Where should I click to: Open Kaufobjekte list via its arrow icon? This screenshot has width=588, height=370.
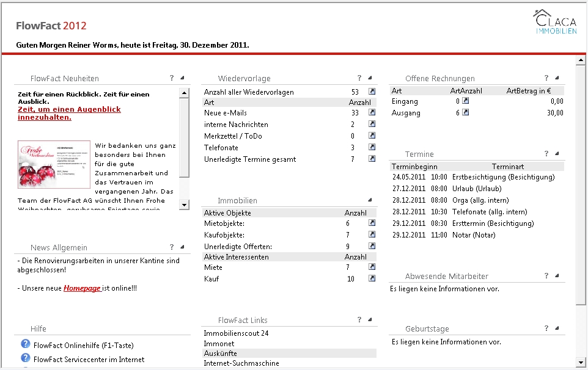click(372, 234)
